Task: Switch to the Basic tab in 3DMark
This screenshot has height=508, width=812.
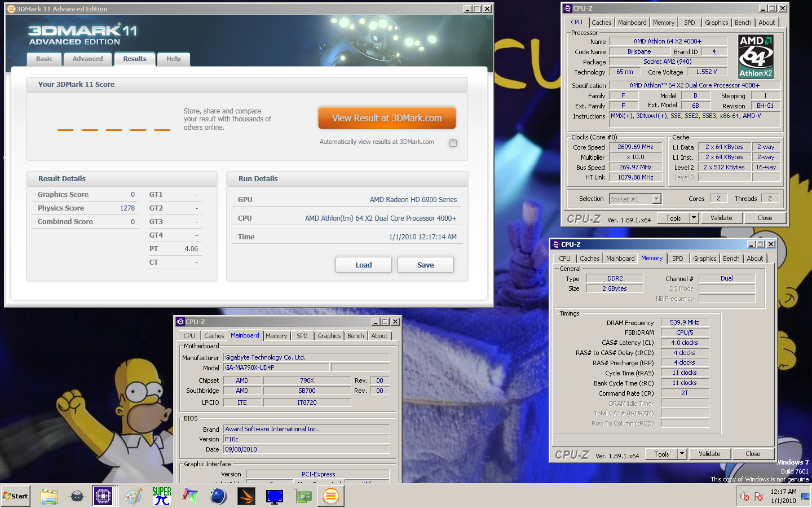Action: [44, 59]
